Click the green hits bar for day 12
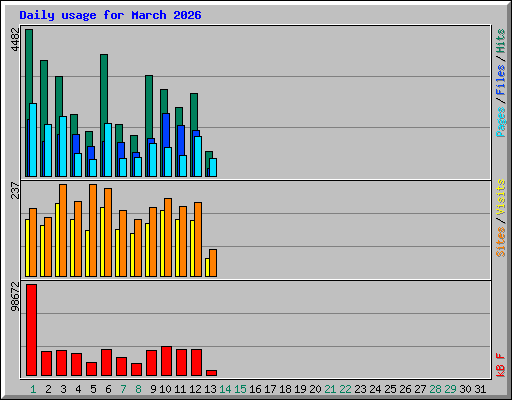Viewport: 512px width, 400px height. click(194, 112)
